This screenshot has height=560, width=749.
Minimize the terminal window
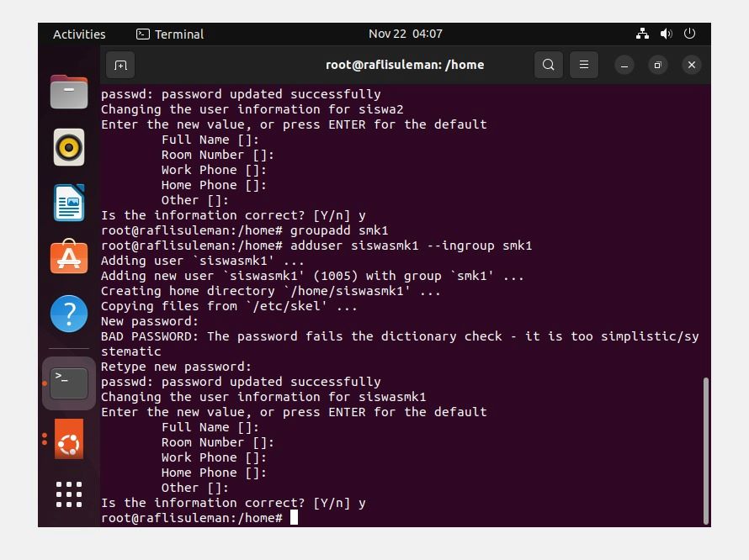[x=624, y=65]
